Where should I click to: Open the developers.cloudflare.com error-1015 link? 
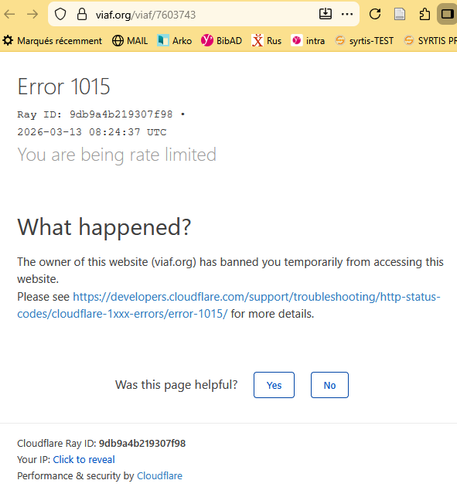coord(229,305)
